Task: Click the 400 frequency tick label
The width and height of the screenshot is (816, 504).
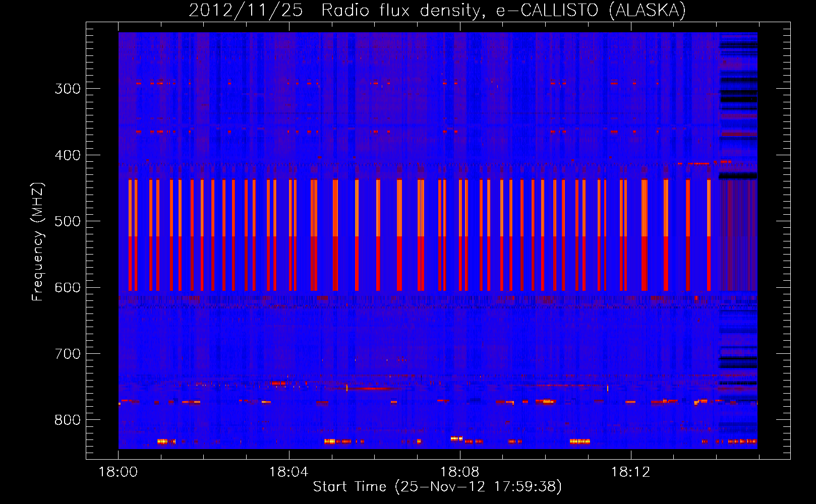Action: tap(68, 155)
